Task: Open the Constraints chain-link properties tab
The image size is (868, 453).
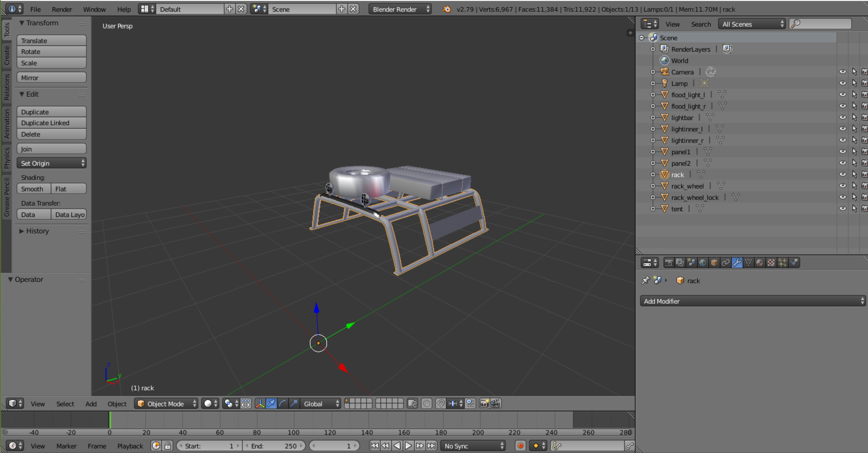Action: click(725, 262)
